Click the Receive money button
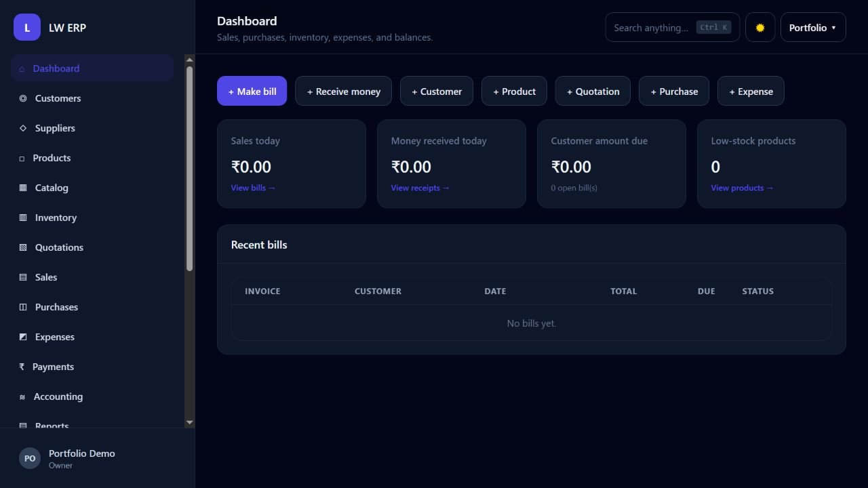Viewport: 868px width, 488px height. pyautogui.click(x=343, y=91)
